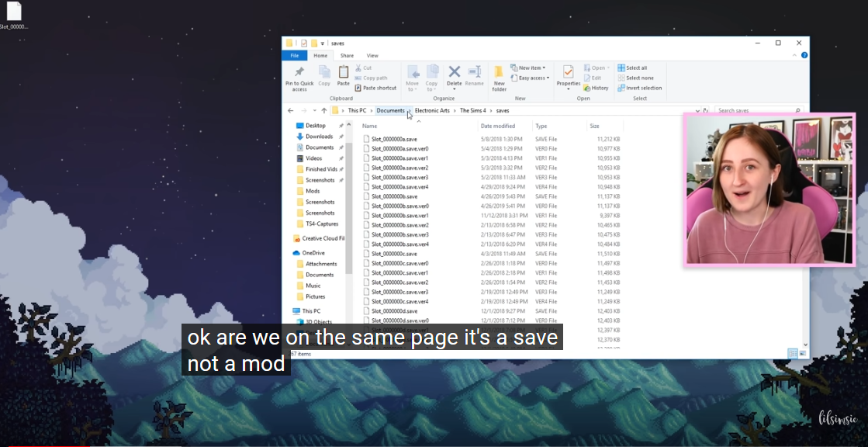Switch to large icons view in status bar
This screenshot has height=447, width=868.
click(803, 353)
